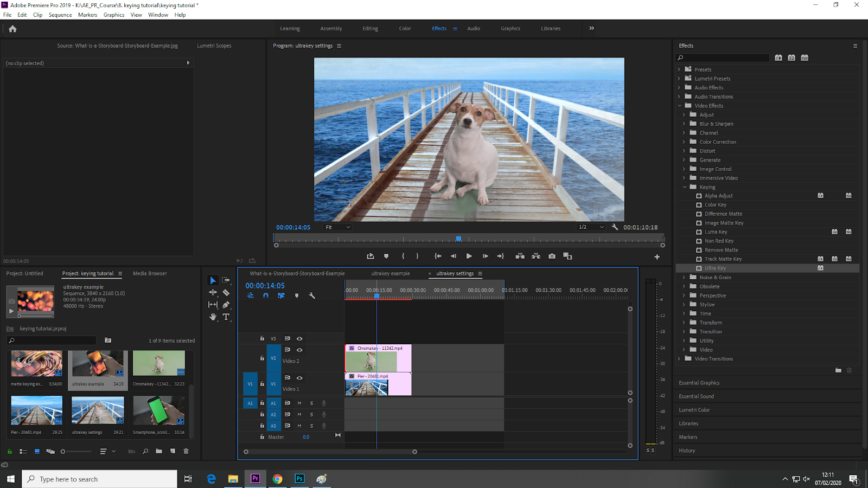This screenshot has height=488, width=868.
Task: Select Chromakey clip thumbnail in project
Action: (x=159, y=363)
